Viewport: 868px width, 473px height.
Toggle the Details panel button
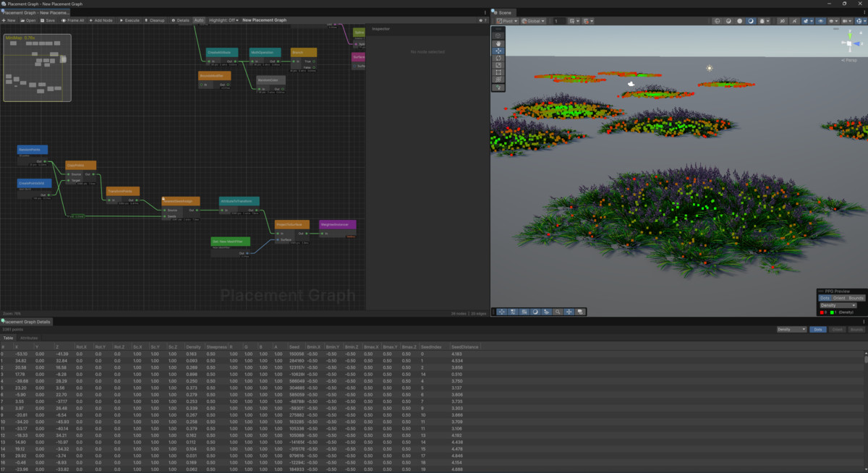180,20
